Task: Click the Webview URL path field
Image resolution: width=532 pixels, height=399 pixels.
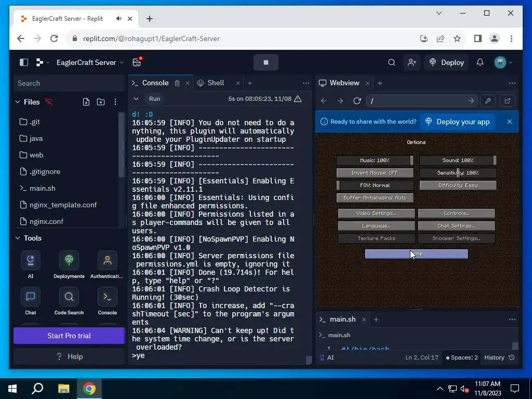Action: coord(422,101)
